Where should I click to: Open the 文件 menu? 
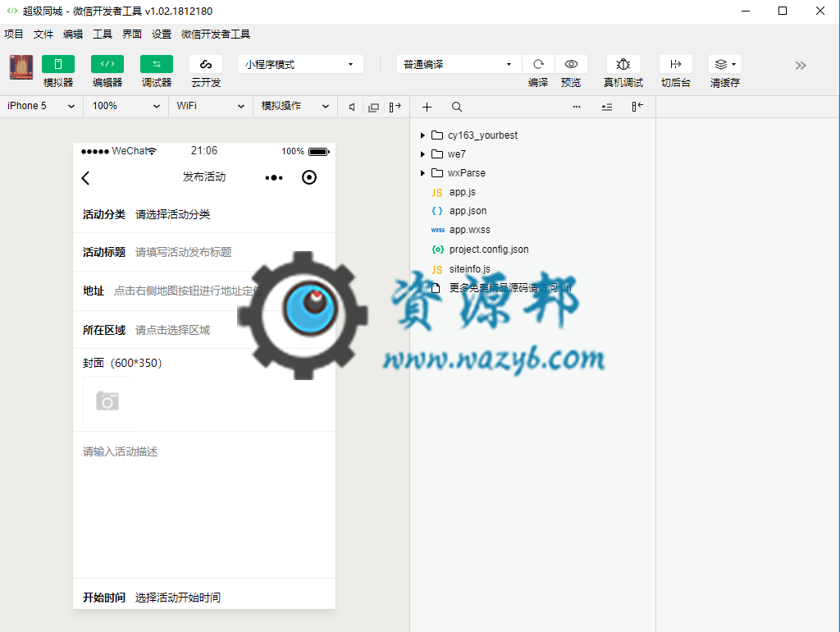[43, 34]
